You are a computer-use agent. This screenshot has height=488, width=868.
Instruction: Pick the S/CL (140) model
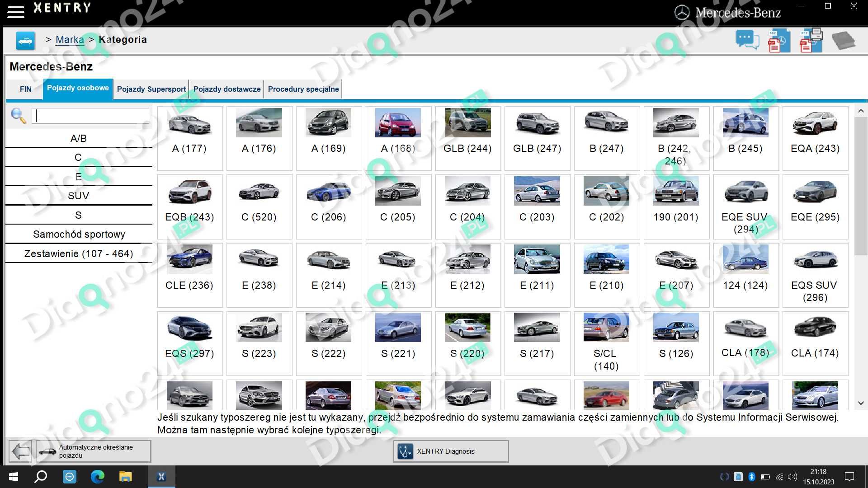(607, 343)
